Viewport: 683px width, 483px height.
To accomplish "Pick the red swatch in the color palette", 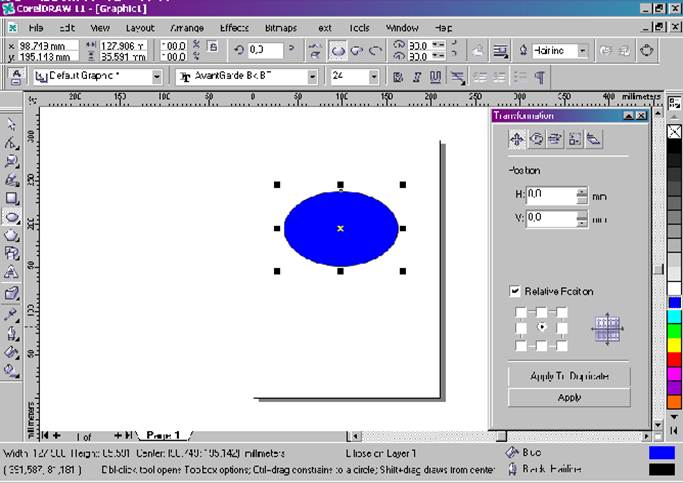I will point(674,359).
